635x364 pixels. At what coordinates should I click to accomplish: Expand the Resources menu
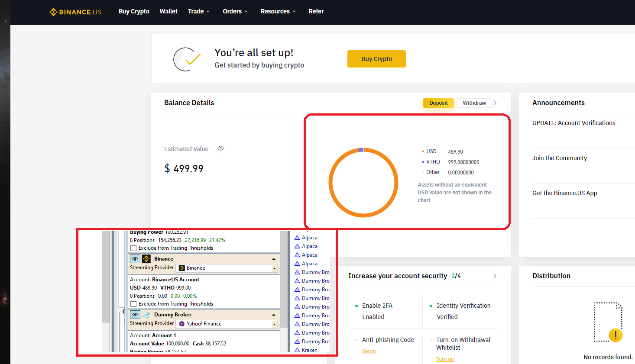point(278,11)
